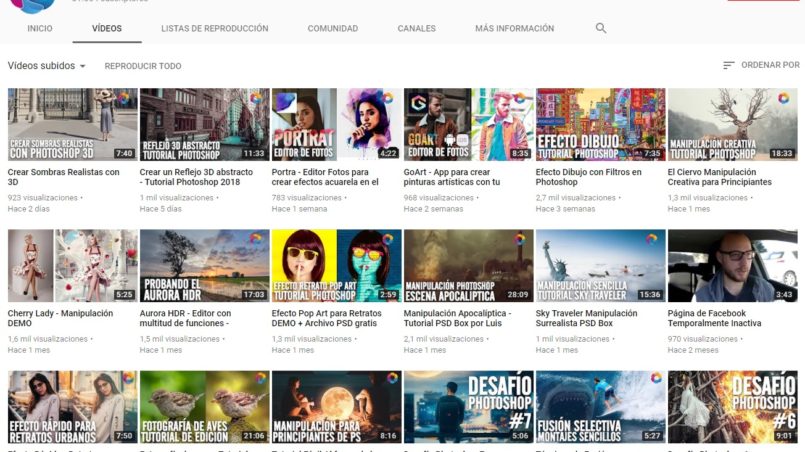
Task: Open the man-in-car Facebook page thumbnail
Action: pos(733,266)
